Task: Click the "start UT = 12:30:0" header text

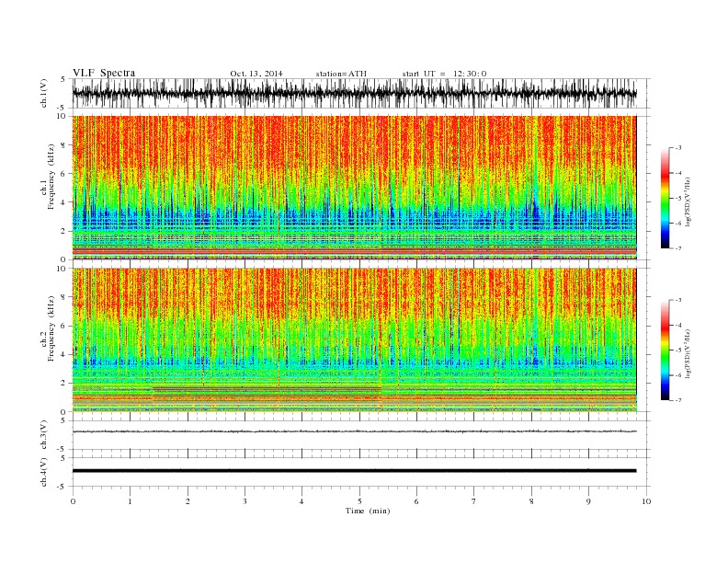Action: [x=444, y=74]
